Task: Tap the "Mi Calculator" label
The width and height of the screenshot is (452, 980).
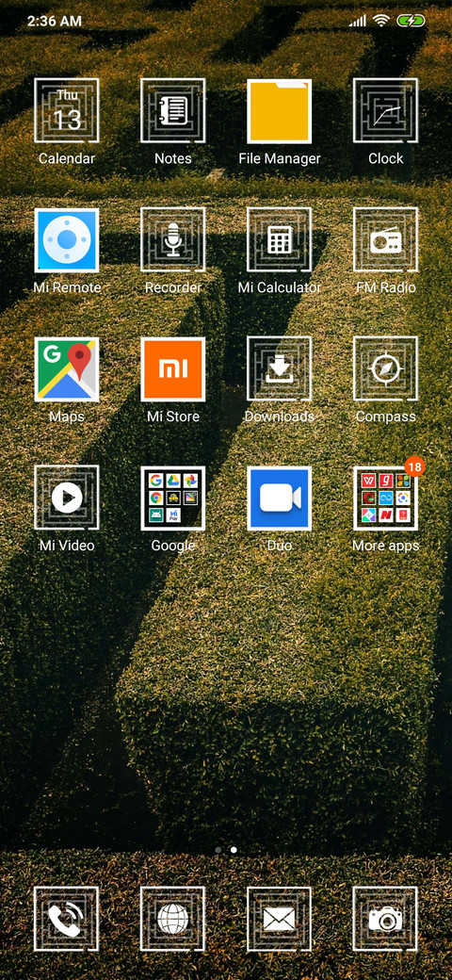Action: pos(279,287)
